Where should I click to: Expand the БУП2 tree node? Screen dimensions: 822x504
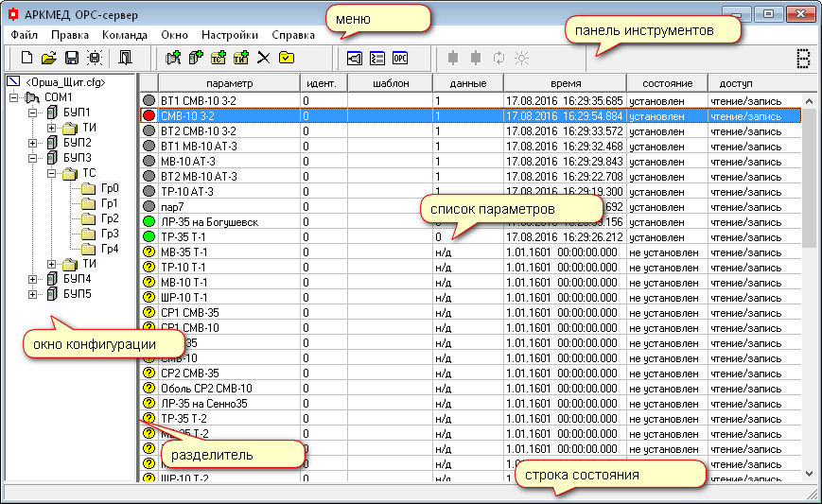coord(34,143)
